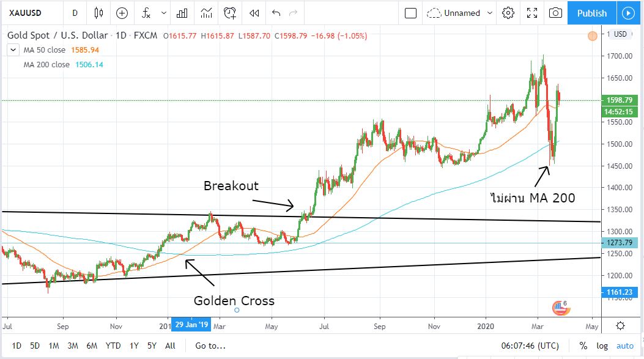Viewport: 644px width, 359px height.
Task: Toggle the log scale option
Action: (601, 346)
